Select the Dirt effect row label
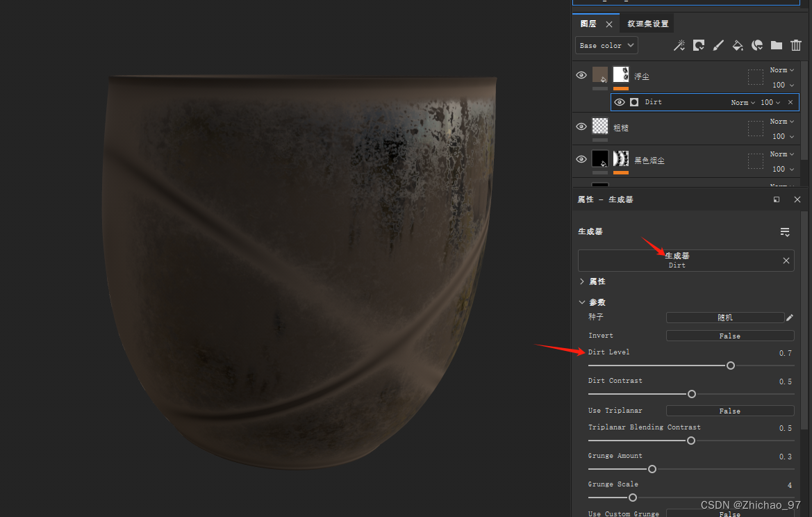812x517 pixels. click(653, 102)
